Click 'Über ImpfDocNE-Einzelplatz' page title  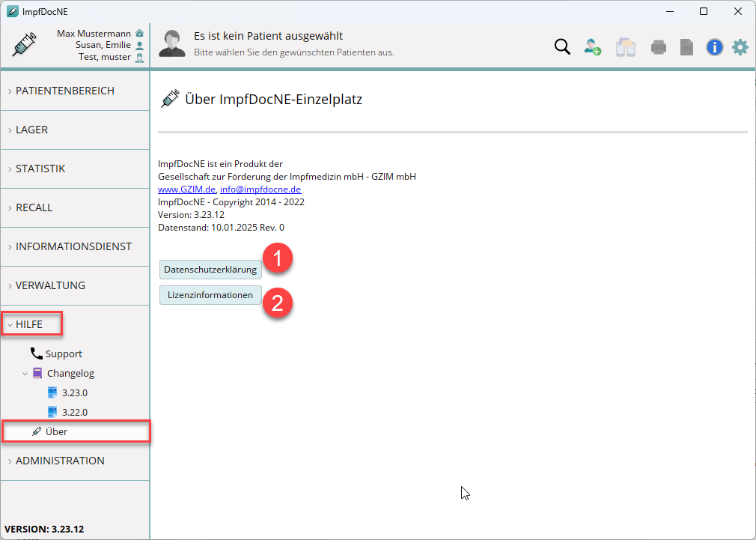point(273,100)
